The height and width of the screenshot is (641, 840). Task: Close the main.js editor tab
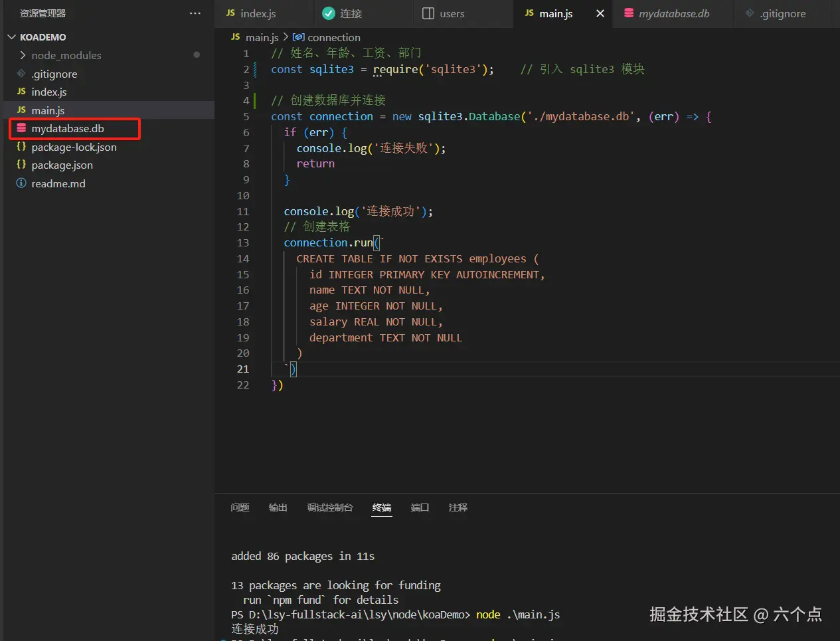coord(600,13)
